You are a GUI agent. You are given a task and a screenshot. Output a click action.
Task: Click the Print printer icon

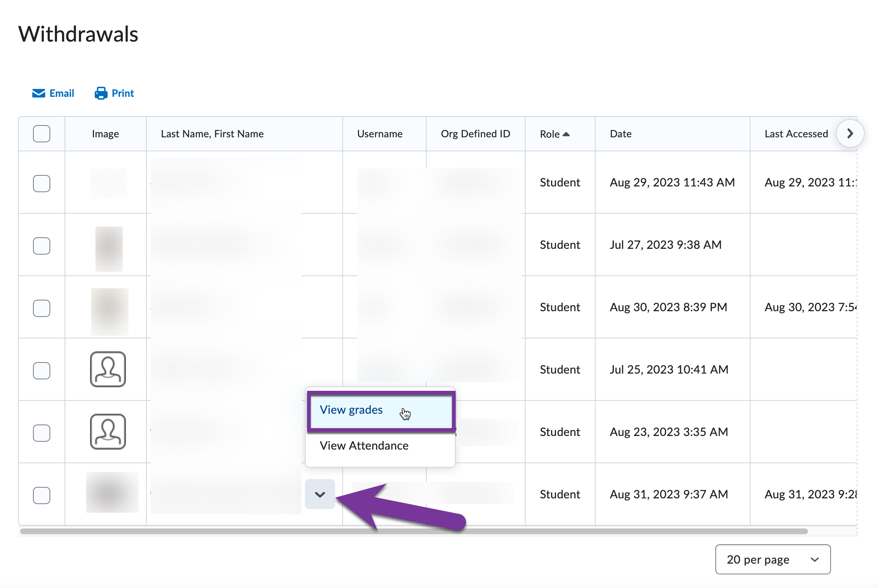(100, 93)
